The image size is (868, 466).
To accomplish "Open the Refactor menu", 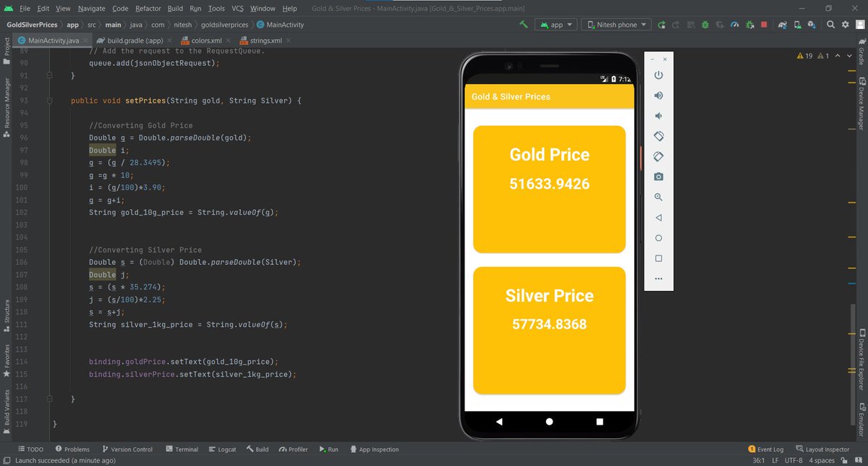I will [148, 8].
